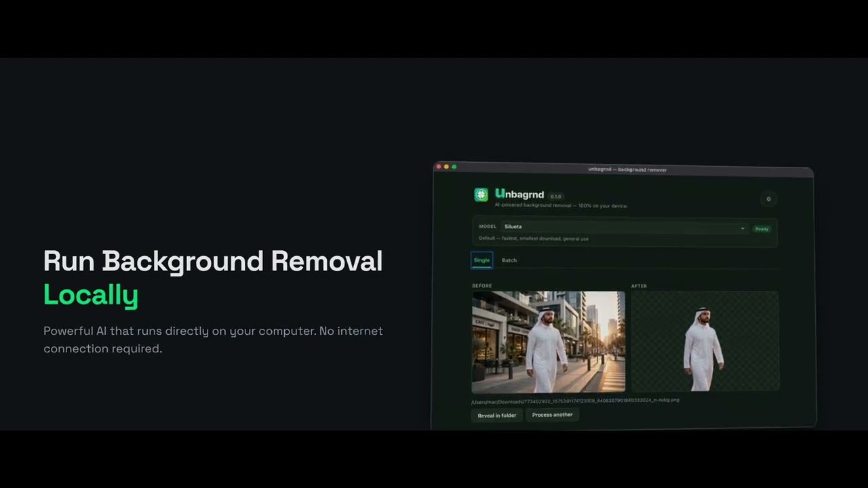Image resolution: width=868 pixels, height=488 pixels.
Task: Close the Unbagrnd window with red button
Action: click(x=439, y=167)
